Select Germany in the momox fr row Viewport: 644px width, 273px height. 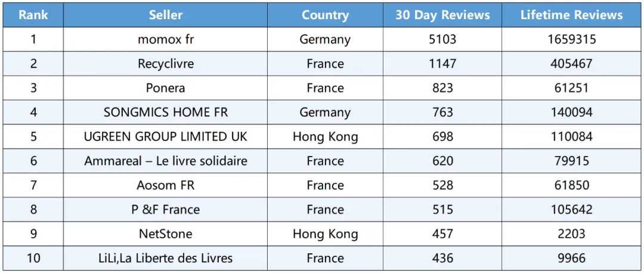[x=325, y=39]
